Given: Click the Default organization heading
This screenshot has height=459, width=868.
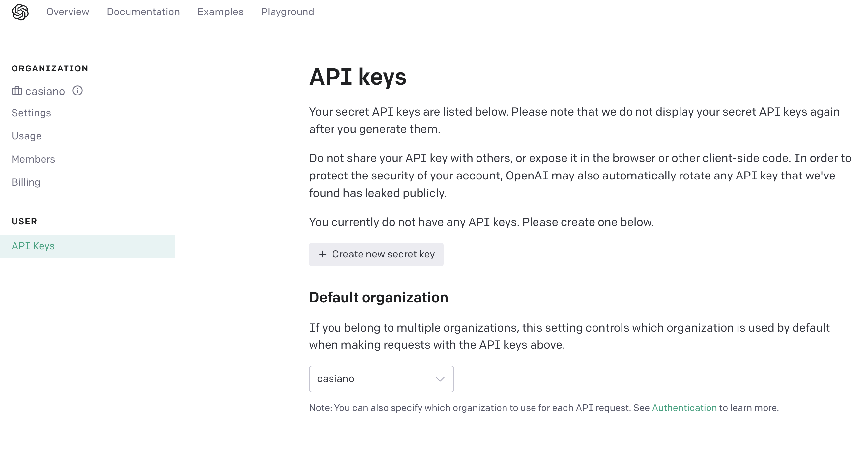Looking at the screenshot, I should click(x=379, y=297).
